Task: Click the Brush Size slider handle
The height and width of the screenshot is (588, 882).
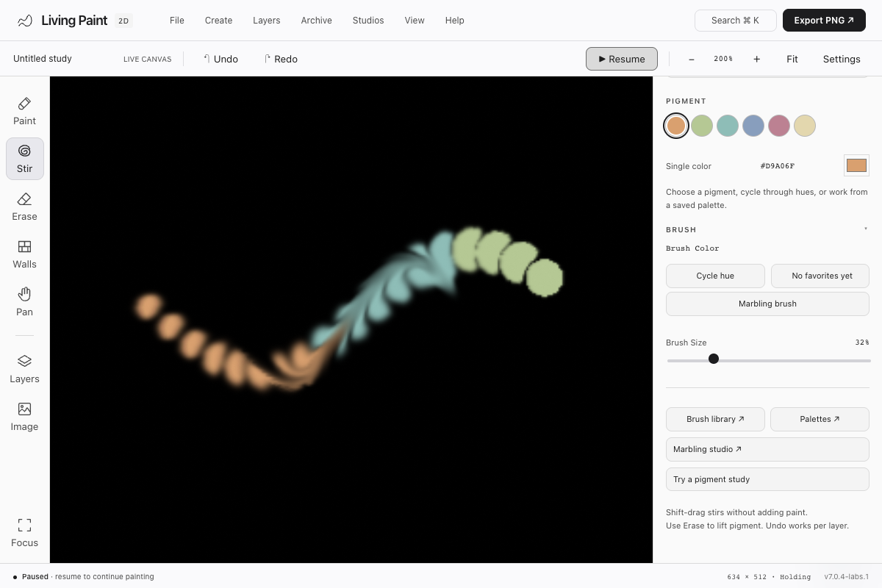Action: pos(714,359)
